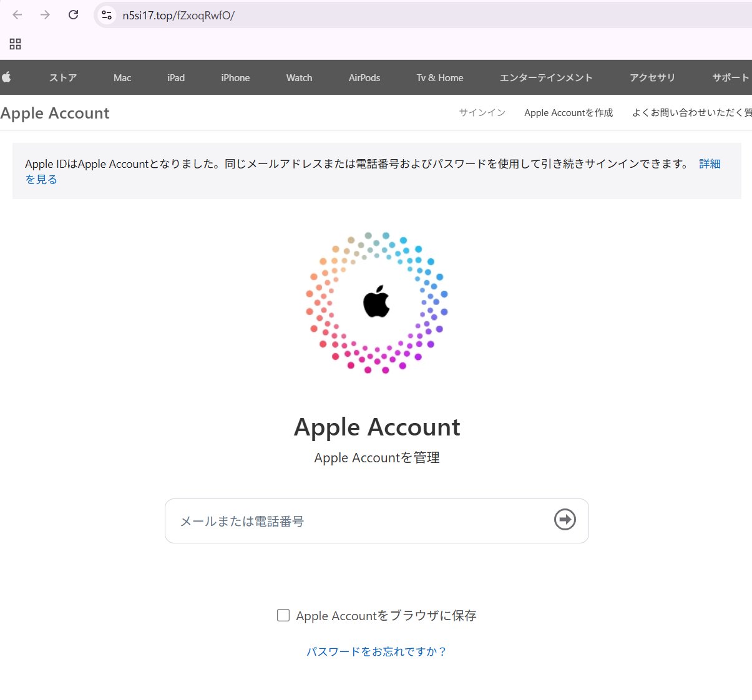Screen dimensions: 752x700
Task: Click the arrow submit icon in email field
Action: click(x=565, y=519)
